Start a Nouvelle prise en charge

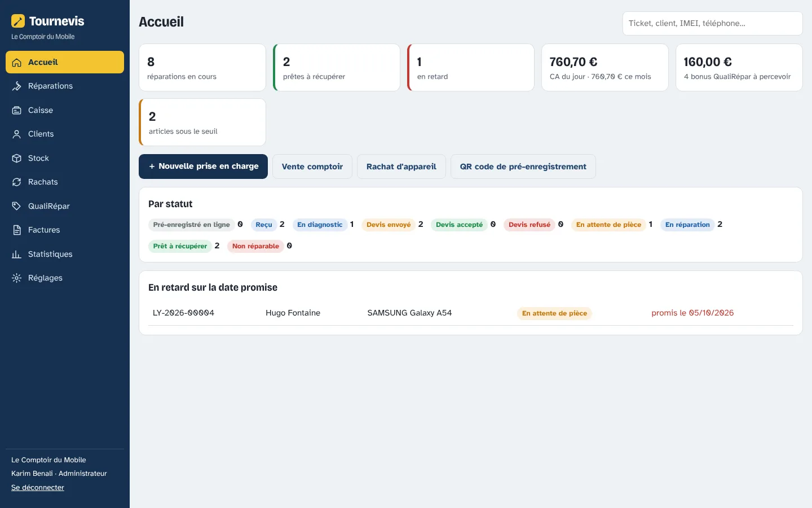pyautogui.click(x=203, y=167)
